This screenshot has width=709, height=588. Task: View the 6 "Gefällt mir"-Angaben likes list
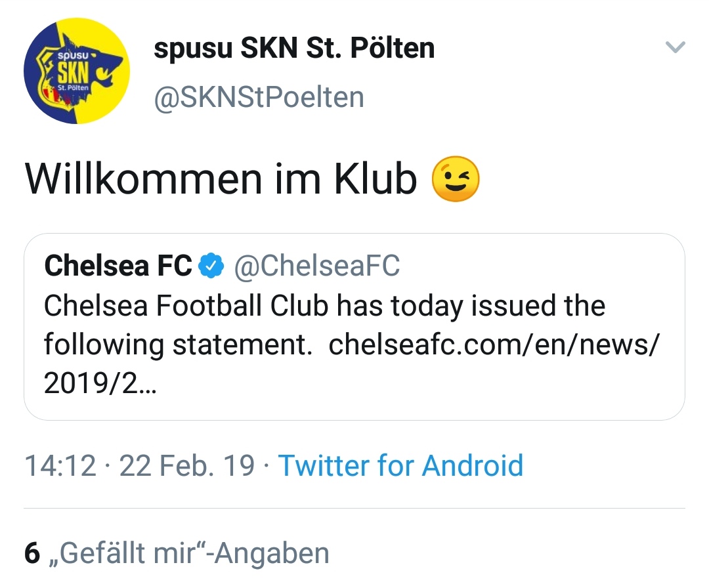[x=177, y=553]
